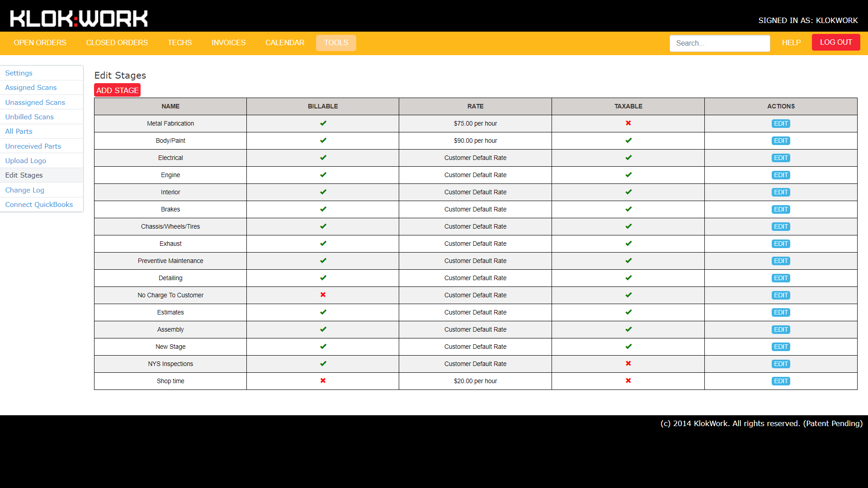The height and width of the screenshot is (488, 868).
Task: Open Connect QuickBooks
Action: [x=42, y=205]
